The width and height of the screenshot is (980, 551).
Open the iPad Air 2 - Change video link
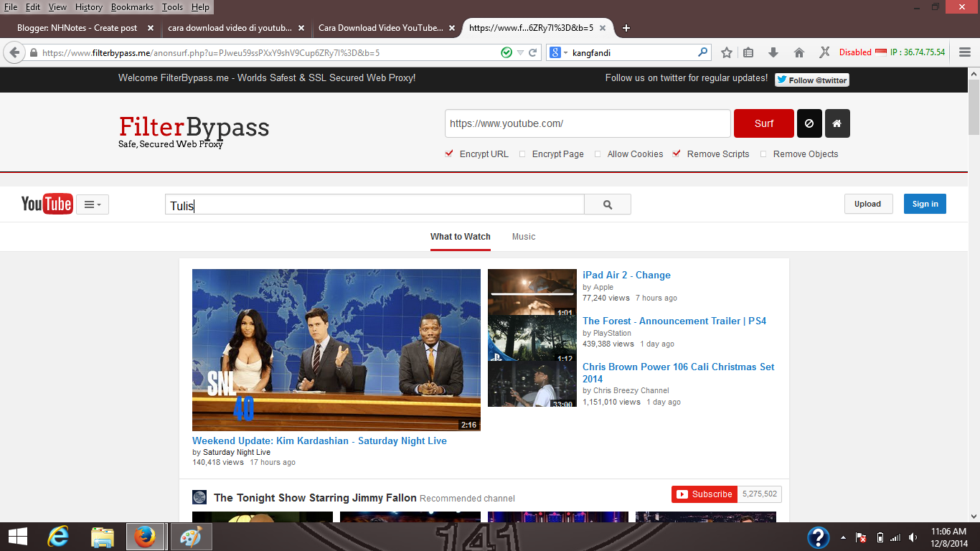pos(627,275)
